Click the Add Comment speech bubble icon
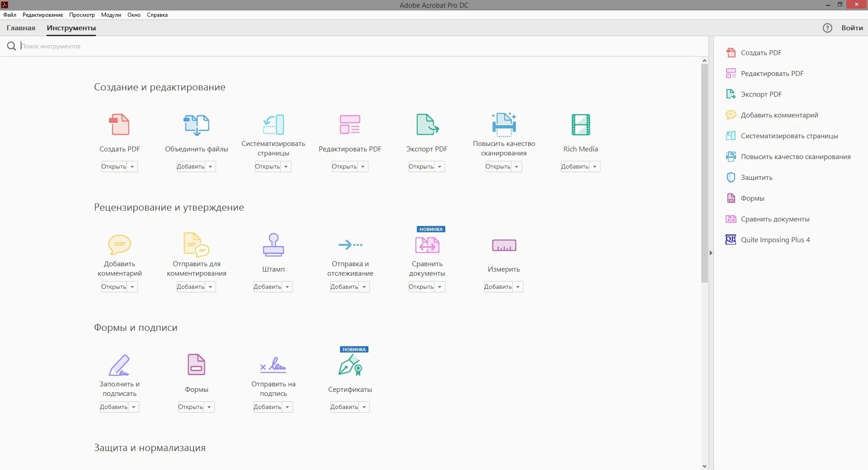 [x=119, y=244]
